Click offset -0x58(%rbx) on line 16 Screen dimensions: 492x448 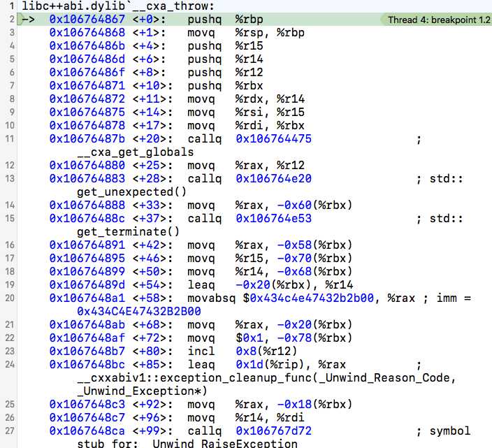[314, 245]
